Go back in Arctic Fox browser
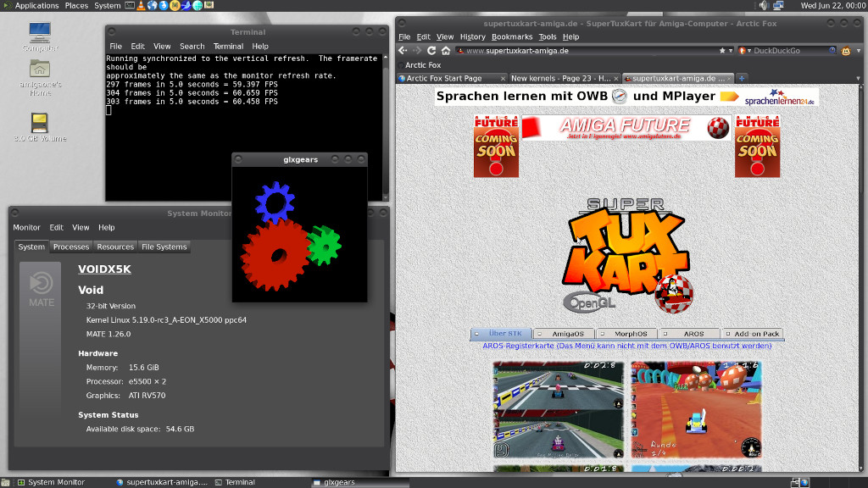868x488 pixels. [x=403, y=50]
